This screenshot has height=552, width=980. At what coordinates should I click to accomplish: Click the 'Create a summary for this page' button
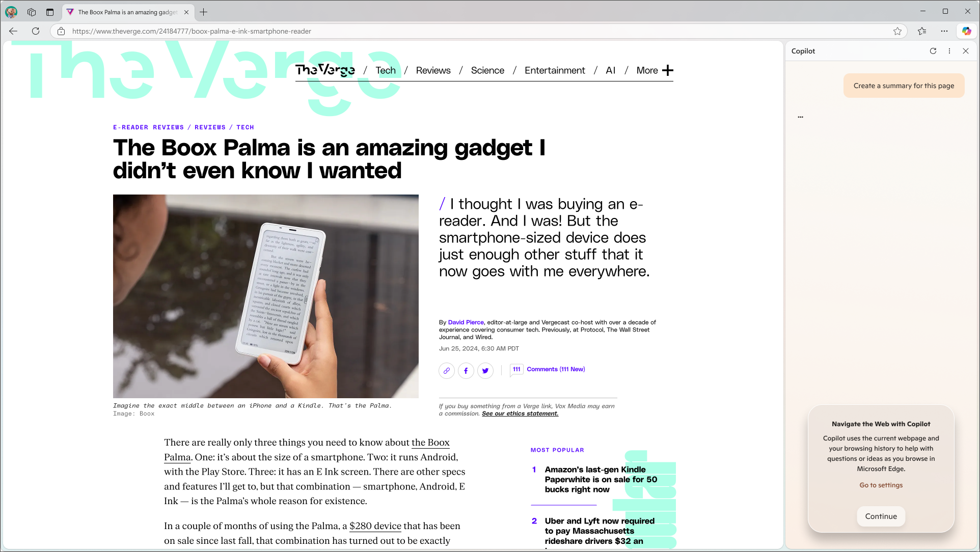point(904,86)
